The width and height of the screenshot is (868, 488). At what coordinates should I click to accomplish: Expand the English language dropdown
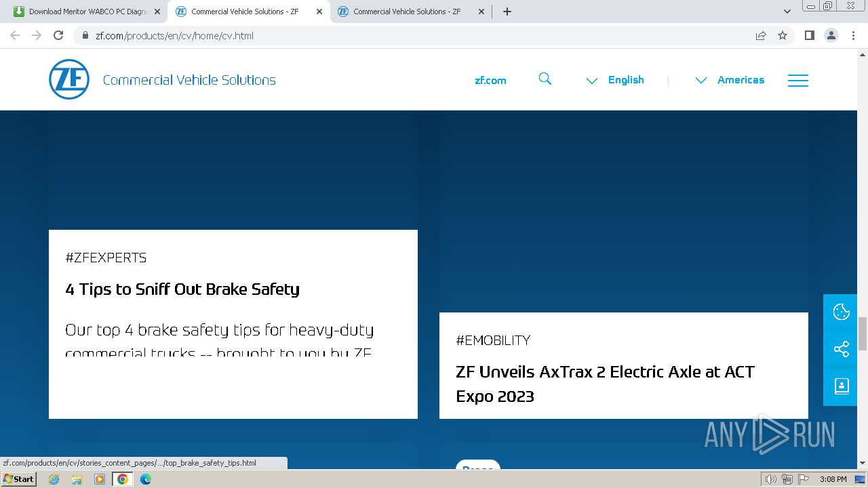point(615,80)
